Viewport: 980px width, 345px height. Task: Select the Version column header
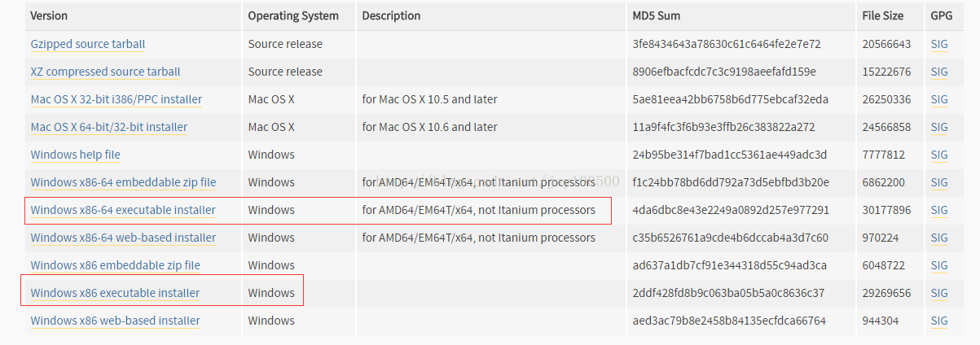[50, 16]
